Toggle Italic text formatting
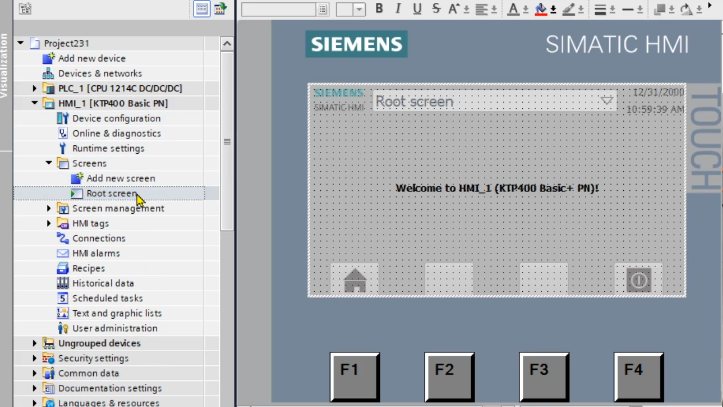The height and width of the screenshot is (407, 723). click(x=398, y=8)
